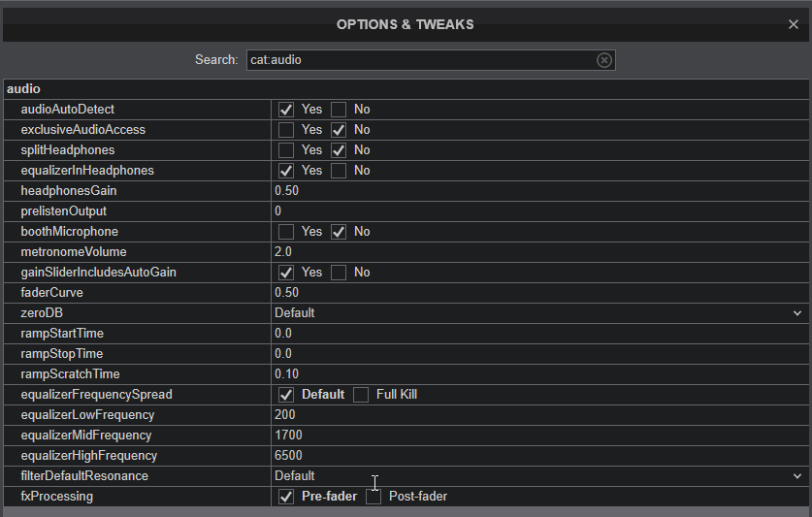Clear the search field with the X icon
This screenshot has width=812, height=517.
click(603, 60)
